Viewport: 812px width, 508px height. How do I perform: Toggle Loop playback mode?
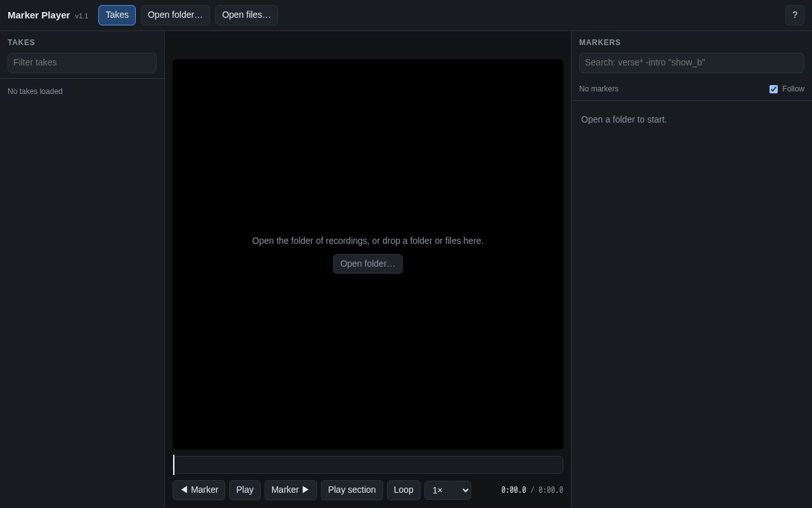pos(403,490)
